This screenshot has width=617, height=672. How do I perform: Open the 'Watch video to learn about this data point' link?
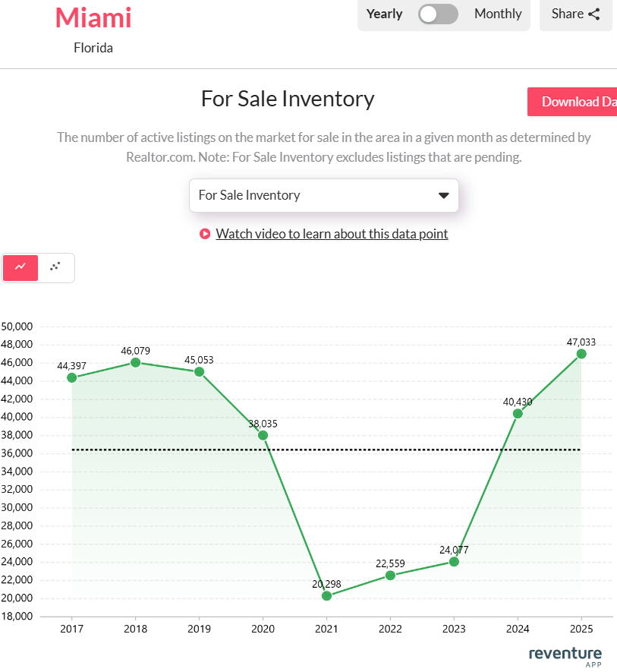pyautogui.click(x=332, y=234)
